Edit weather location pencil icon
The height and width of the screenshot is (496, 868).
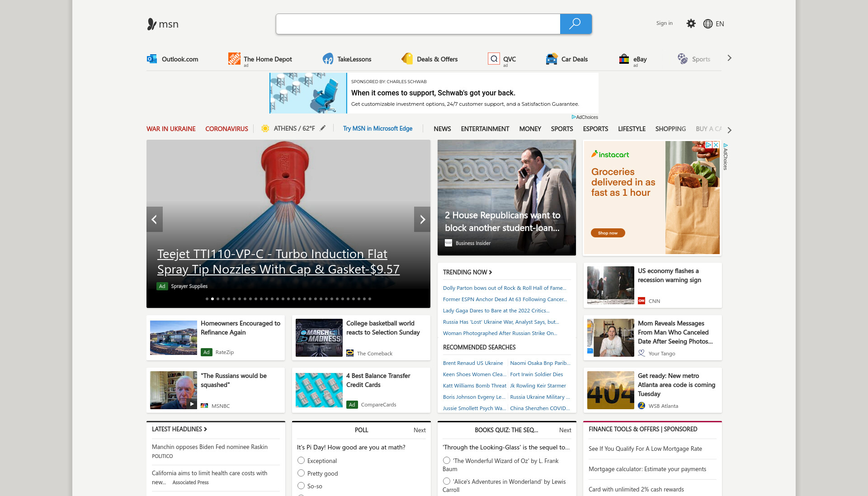(x=323, y=128)
